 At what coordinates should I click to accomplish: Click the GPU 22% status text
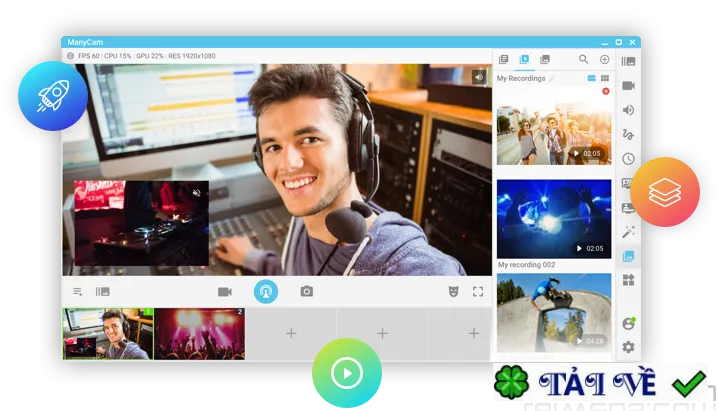pos(150,56)
